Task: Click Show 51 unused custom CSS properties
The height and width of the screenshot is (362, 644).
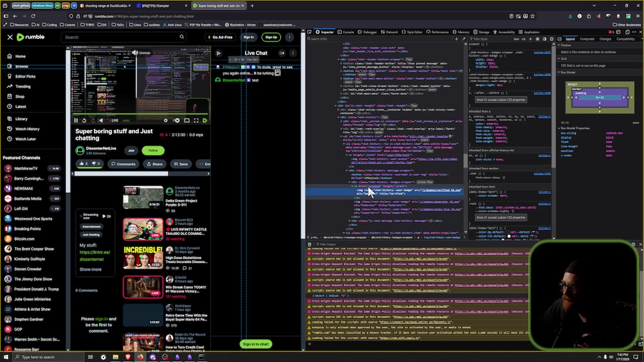Action: [501, 100]
